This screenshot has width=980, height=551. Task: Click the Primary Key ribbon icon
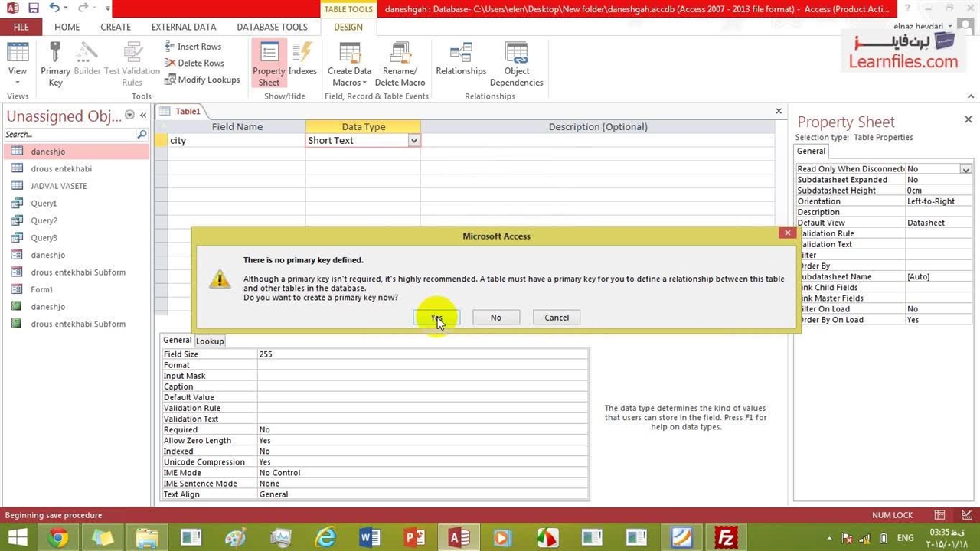55,64
